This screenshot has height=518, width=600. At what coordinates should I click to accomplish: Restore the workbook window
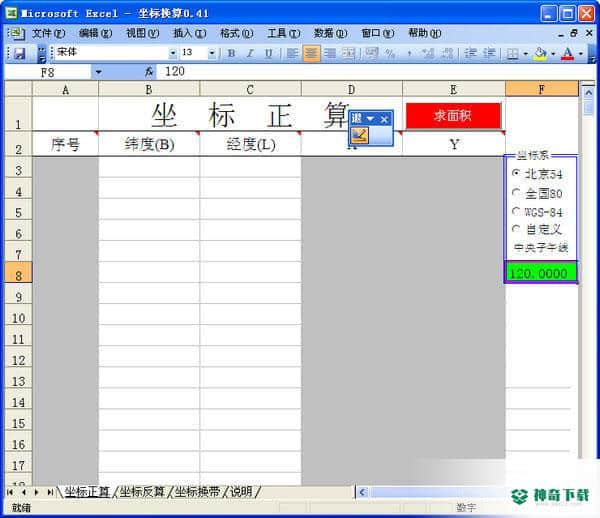click(574, 33)
